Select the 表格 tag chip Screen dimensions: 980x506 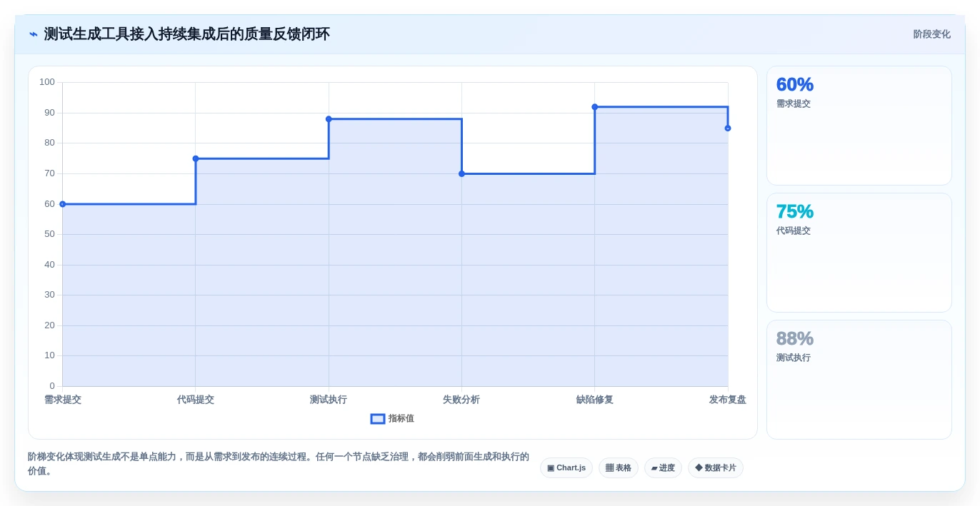pos(619,468)
